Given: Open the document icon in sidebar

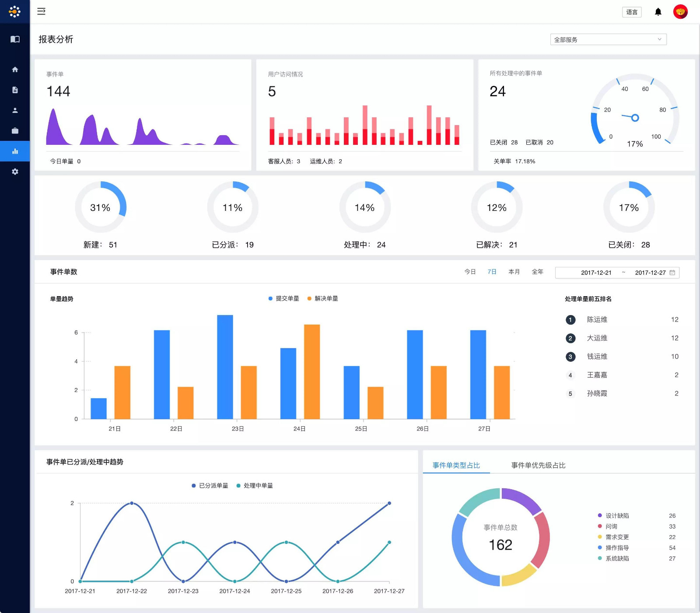Looking at the screenshot, I should (15, 90).
